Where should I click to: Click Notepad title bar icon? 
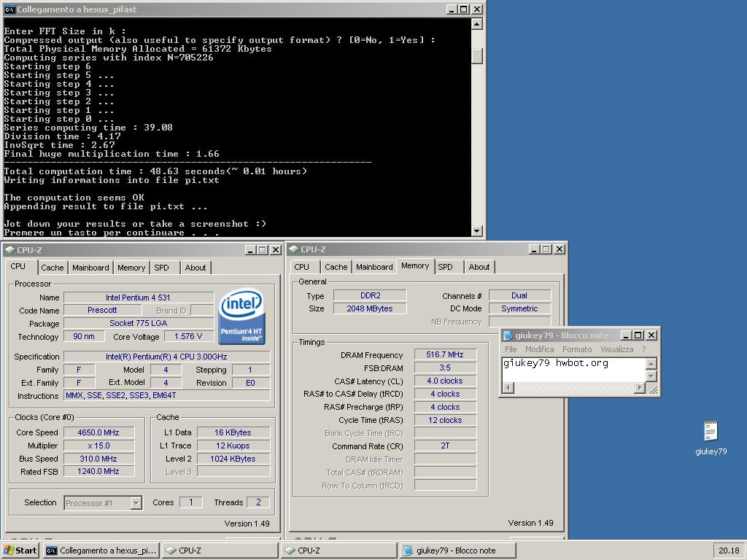click(508, 335)
